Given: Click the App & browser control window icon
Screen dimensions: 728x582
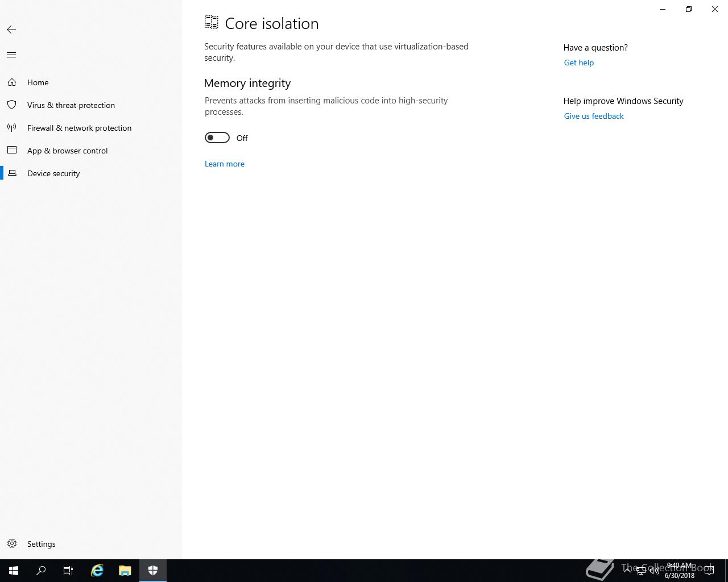Looking at the screenshot, I should coord(12,151).
